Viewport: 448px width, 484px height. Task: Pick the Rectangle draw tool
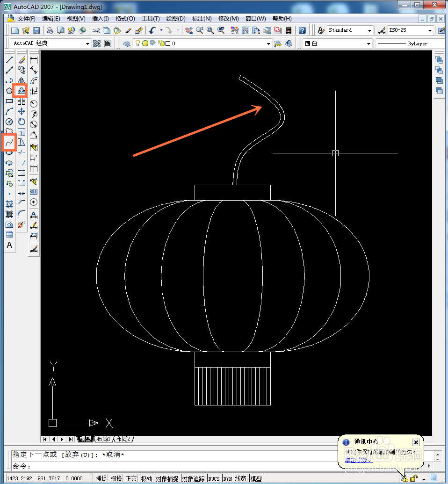[9, 101]
